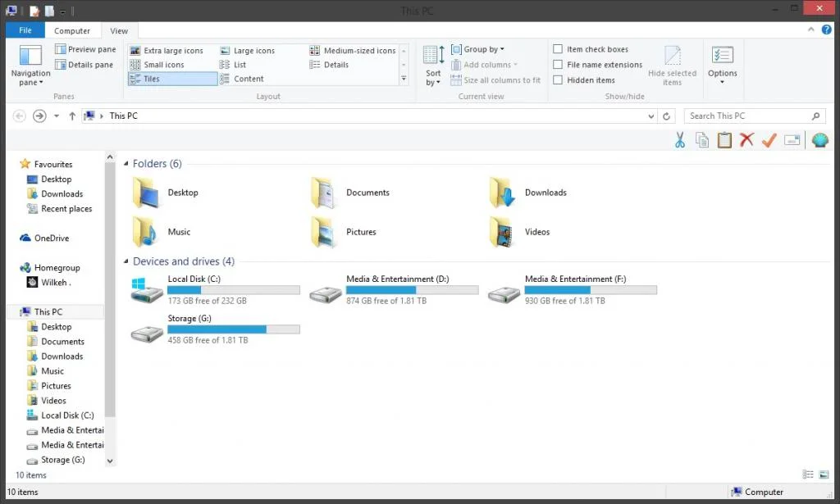Image resolution: width=840 pixels, height=504 pixels.
Task: Click the Rename toolbar icon
Action: tap(792, 140)
